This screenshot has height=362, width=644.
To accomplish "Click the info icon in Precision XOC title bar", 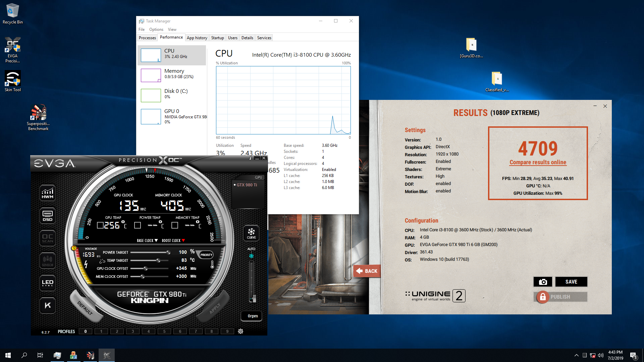I will (250, 158).
